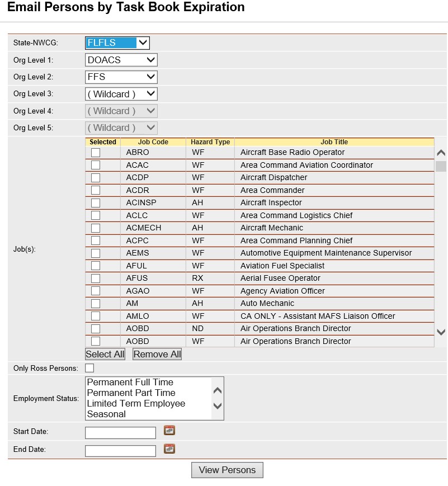Screen dimensions: 448x486
Task: Check the ACMECH Aircraft Mechanic checkbox
Action: (96, 228)
